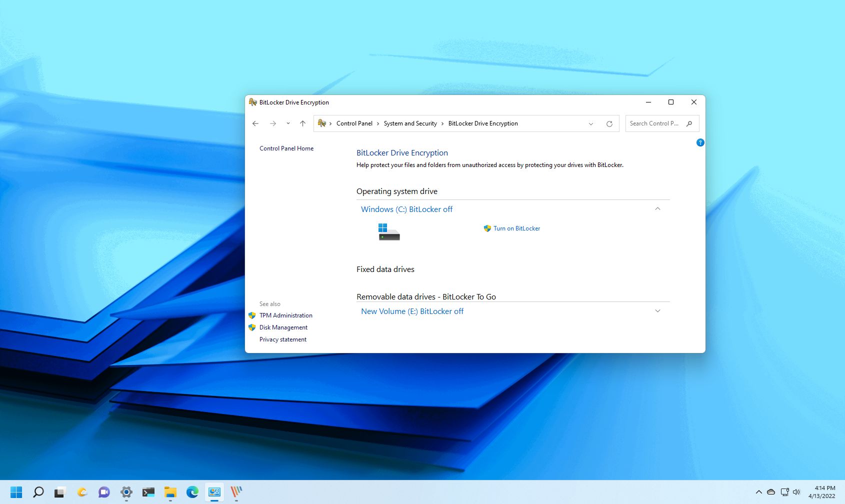Screen dimensions: 845x504
Task: Click the network tray icon
Action: click(784, 492)
